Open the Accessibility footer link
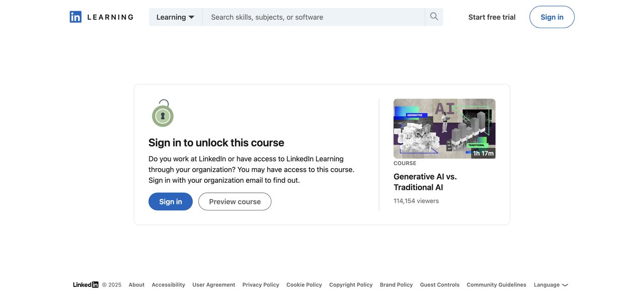644x294 pixels. coord(169,285)
